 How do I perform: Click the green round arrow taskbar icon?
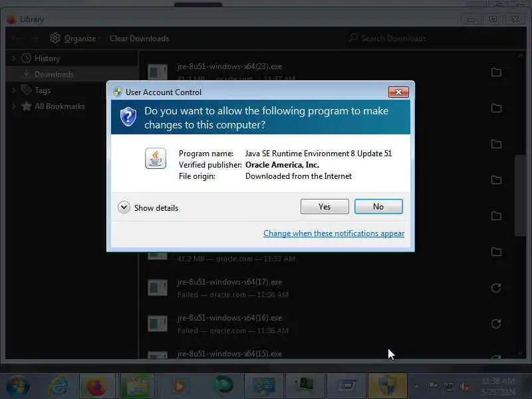pyautogui.click(x=223, y=386)
